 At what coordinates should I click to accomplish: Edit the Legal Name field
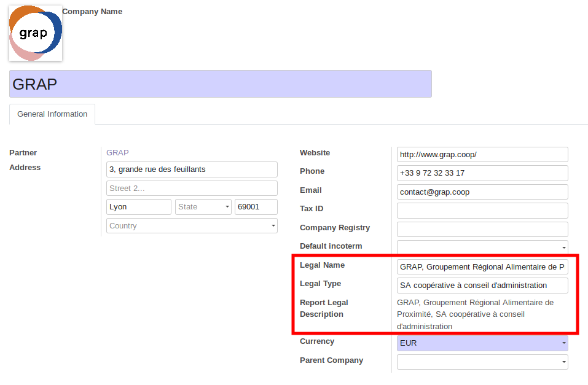pyautogui.click(x=482, y=267)
